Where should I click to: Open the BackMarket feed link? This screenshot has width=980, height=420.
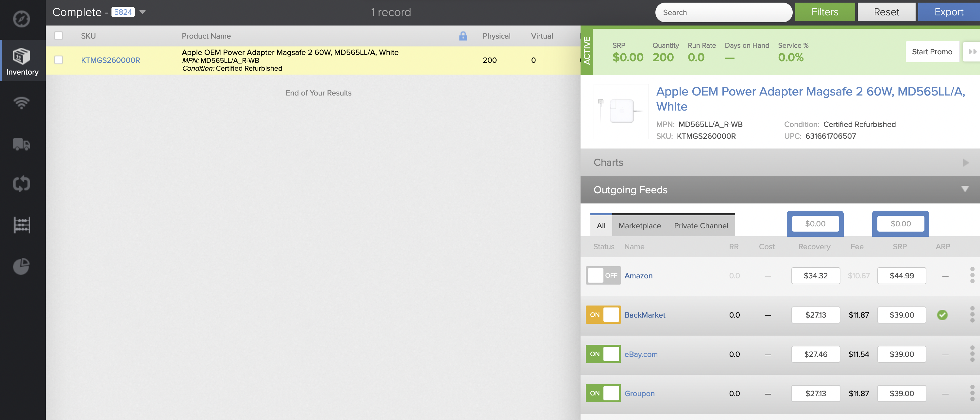pos(645,315)
